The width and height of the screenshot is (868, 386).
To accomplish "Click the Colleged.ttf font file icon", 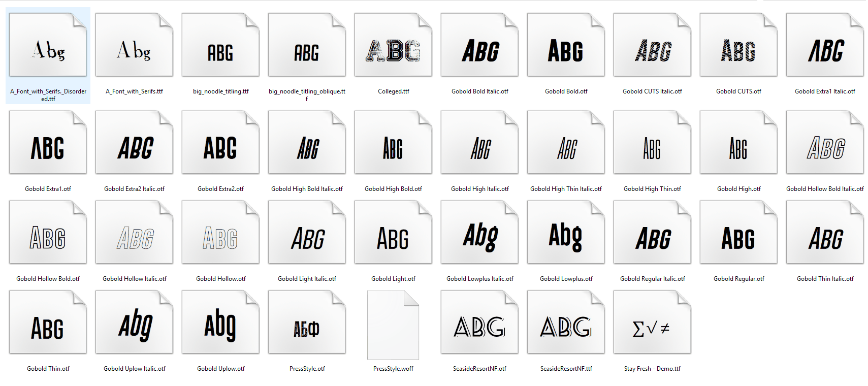I will [393, 46].
